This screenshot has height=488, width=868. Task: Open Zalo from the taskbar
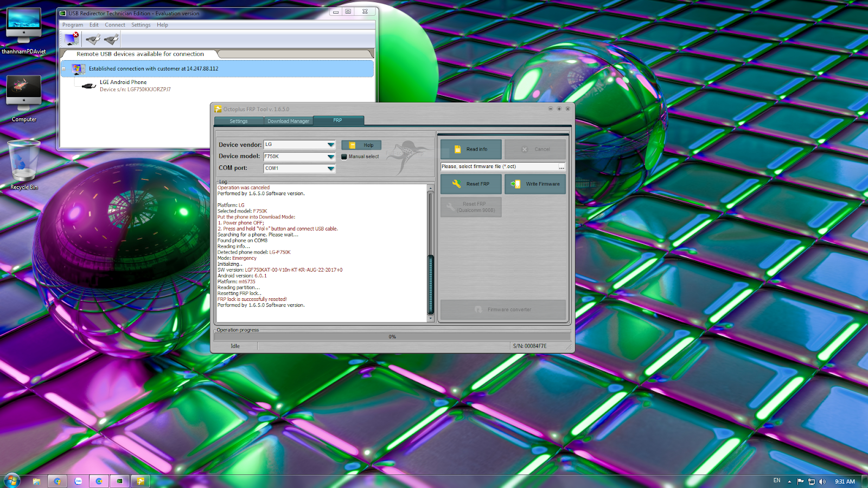[78, 481]
